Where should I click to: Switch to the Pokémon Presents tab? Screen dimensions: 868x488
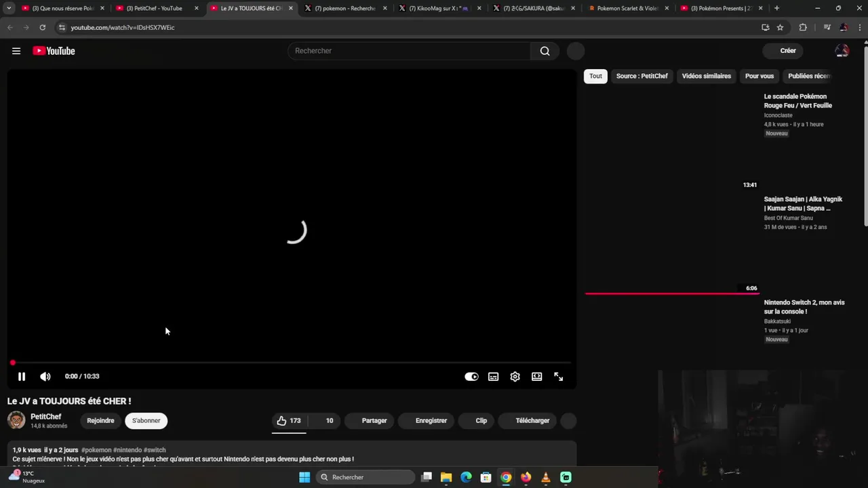(x=722, y=8)
